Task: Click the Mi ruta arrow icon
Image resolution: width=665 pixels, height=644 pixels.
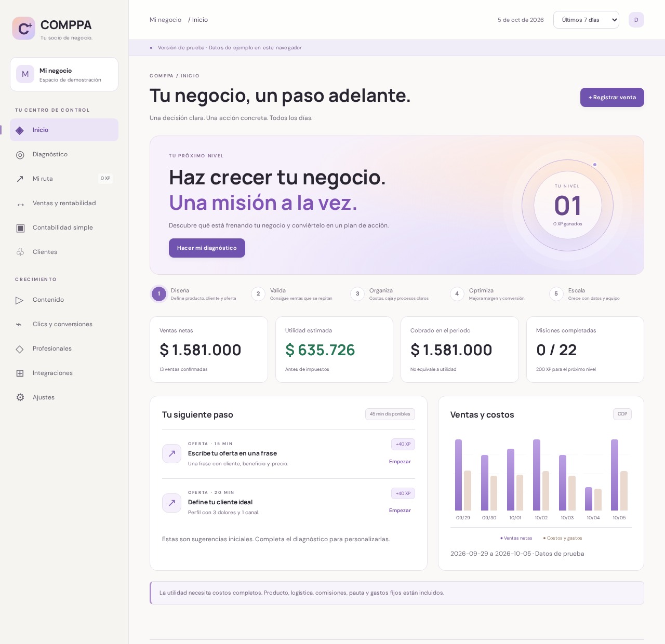Action: tap(20, 179)
